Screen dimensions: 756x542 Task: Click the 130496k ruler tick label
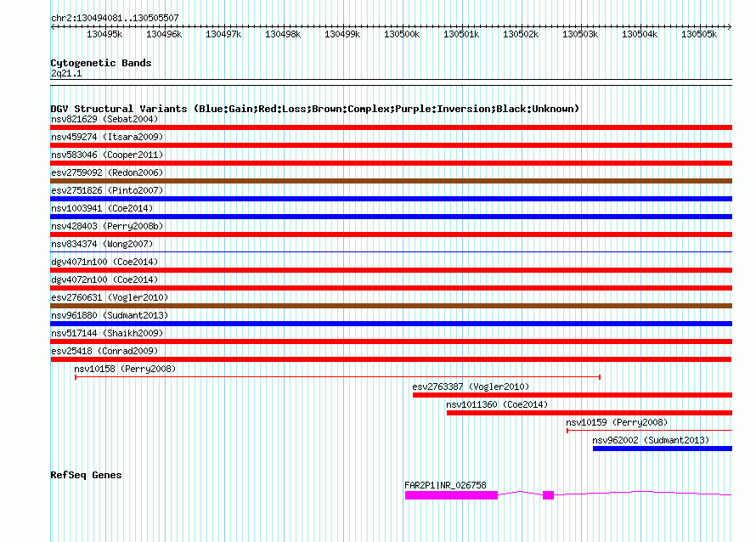[x=164, y=34]
